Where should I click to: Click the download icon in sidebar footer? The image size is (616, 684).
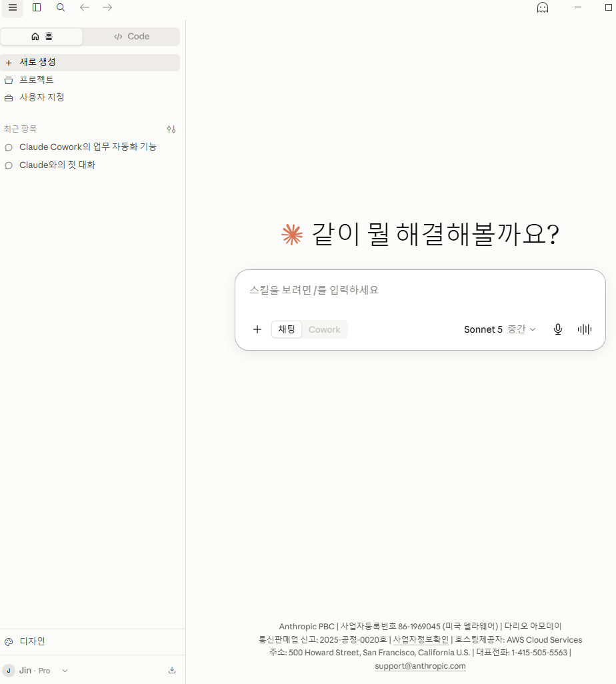[172, 671]
